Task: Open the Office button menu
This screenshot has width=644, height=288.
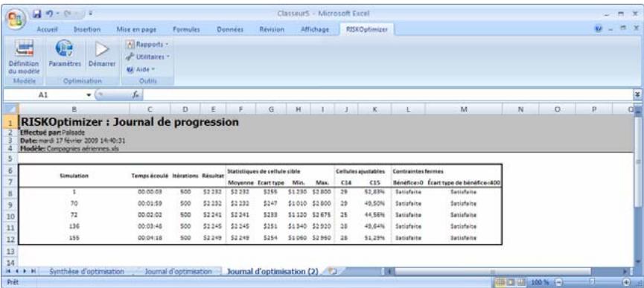Action: [15, 19]
